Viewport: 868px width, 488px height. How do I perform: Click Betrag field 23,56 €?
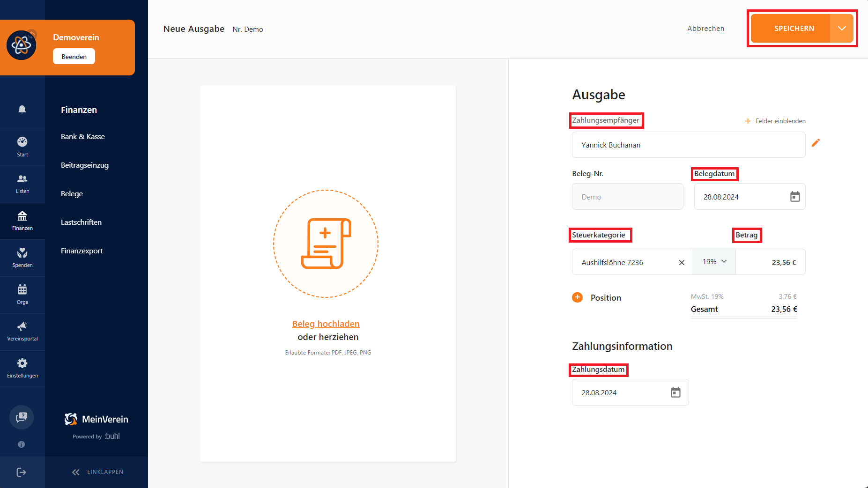771,262
